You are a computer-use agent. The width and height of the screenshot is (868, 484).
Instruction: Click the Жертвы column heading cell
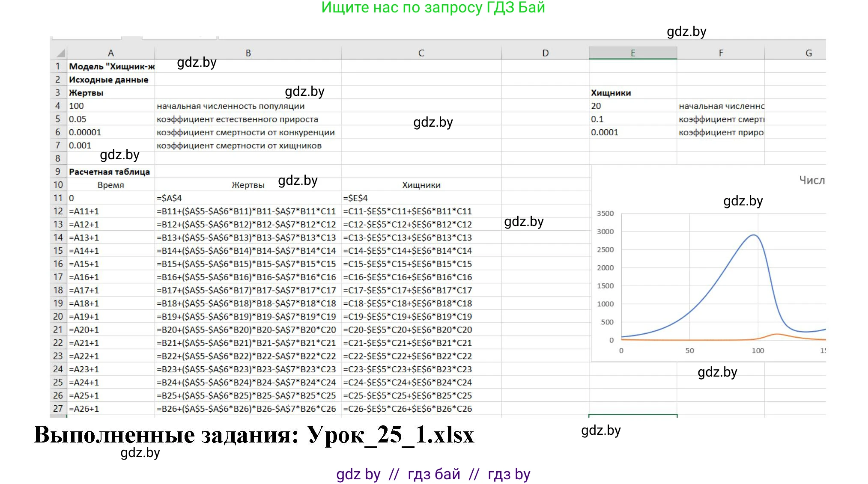click(248, 185)
